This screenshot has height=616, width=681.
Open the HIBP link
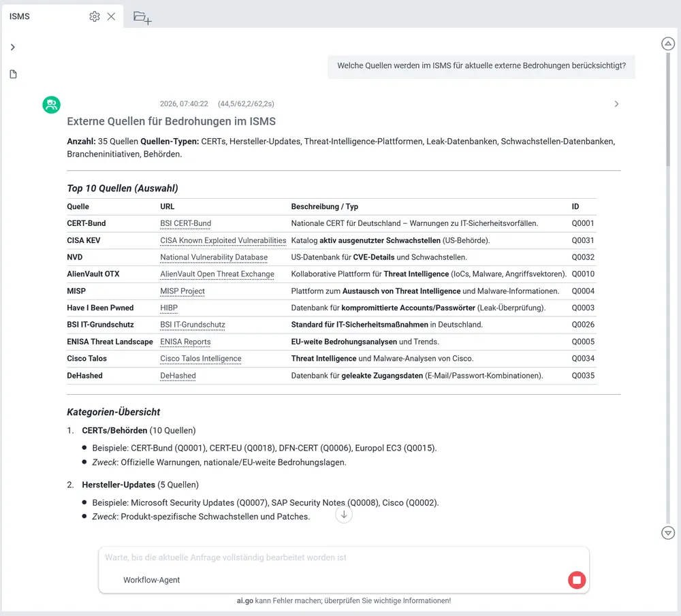[168, 308]
